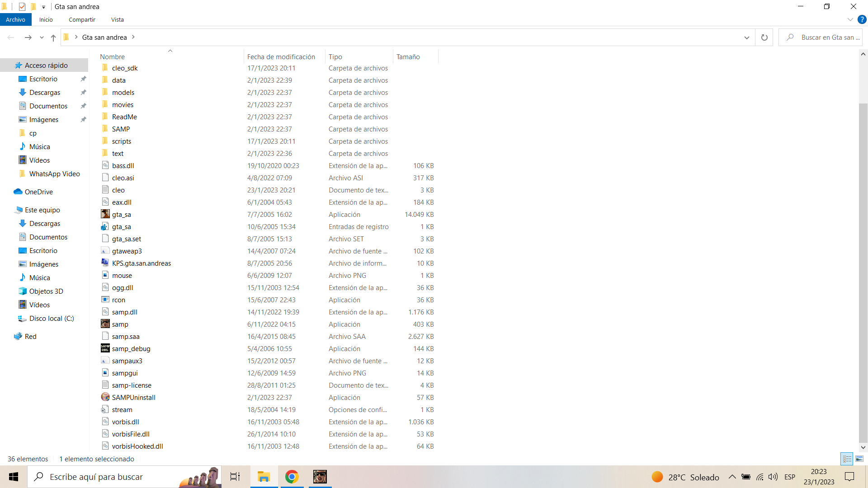Select the stream config file icon
The width and height of the screenshot is (868, 488).
click(105, 409)
